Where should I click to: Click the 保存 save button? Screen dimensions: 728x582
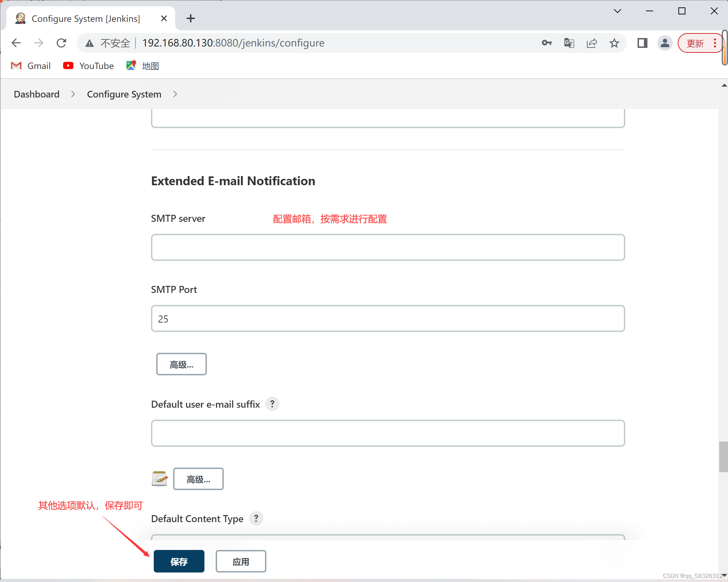click(x=179, y=561)
